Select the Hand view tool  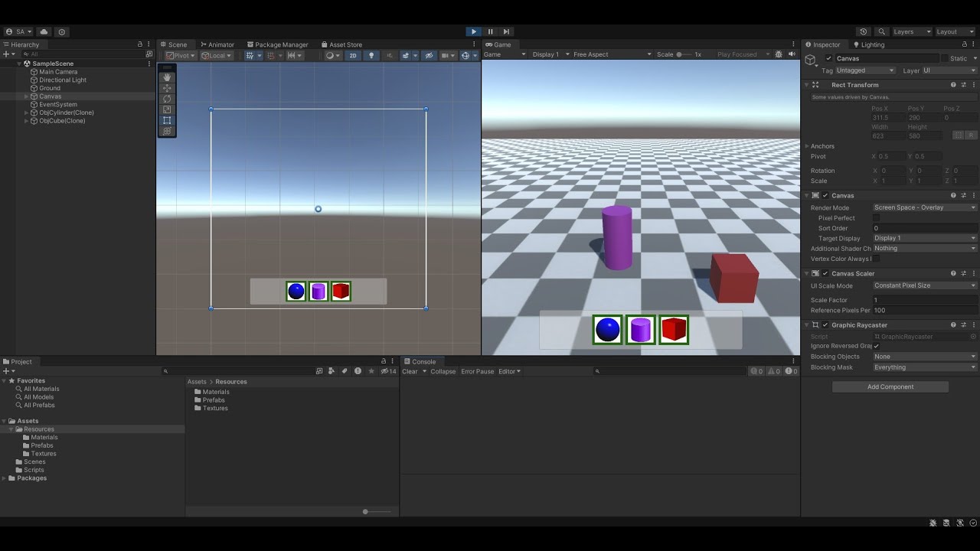(167, 77)
